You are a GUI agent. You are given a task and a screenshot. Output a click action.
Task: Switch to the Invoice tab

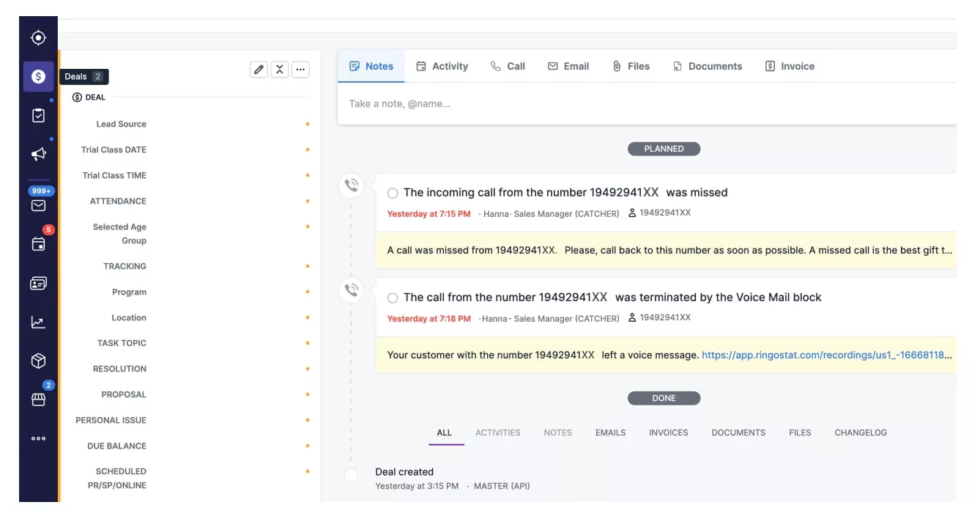pos(790,66)
